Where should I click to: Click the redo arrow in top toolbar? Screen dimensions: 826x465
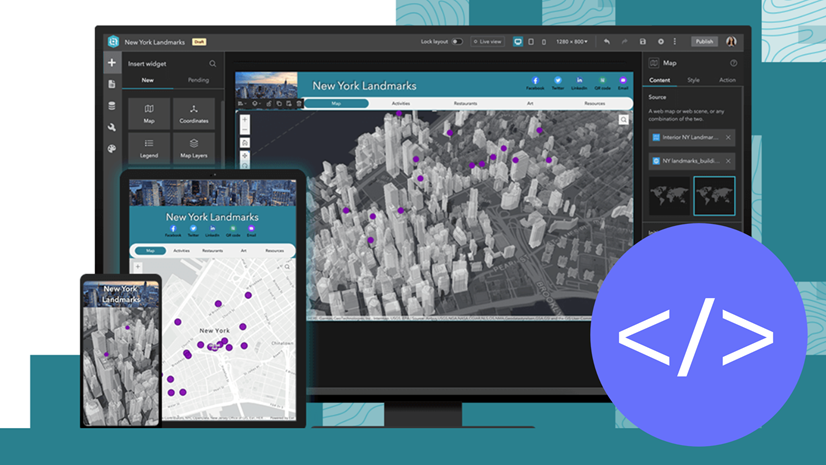coord(625,42)
